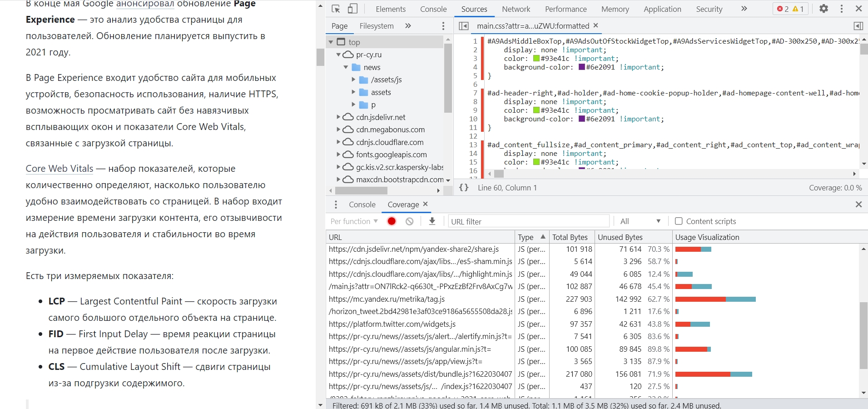Viewport: 868px width, 409px height.
Task: Open the All coverage type dropdown
Action: point(640,221)
